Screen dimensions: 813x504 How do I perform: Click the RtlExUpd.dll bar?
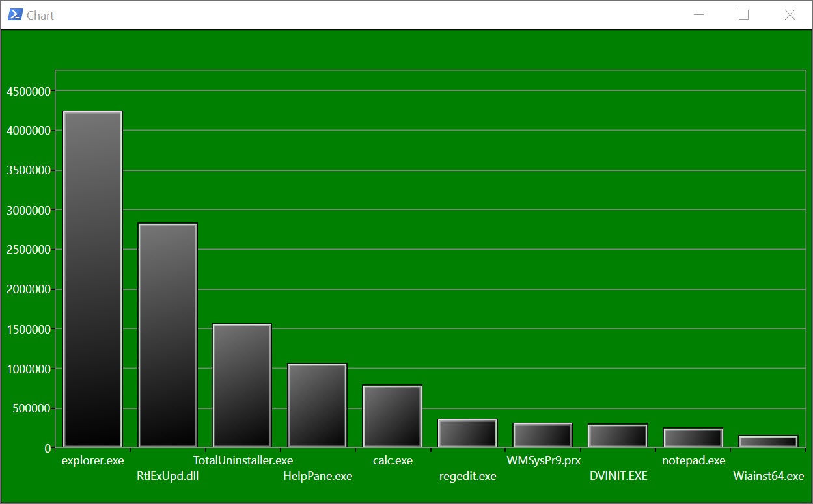168,335
